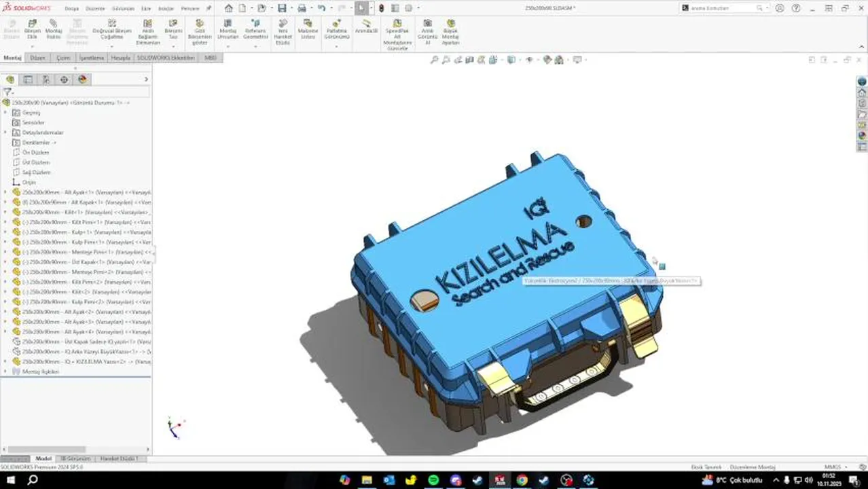Open the Görünüm menu

(x=123, y=9)
